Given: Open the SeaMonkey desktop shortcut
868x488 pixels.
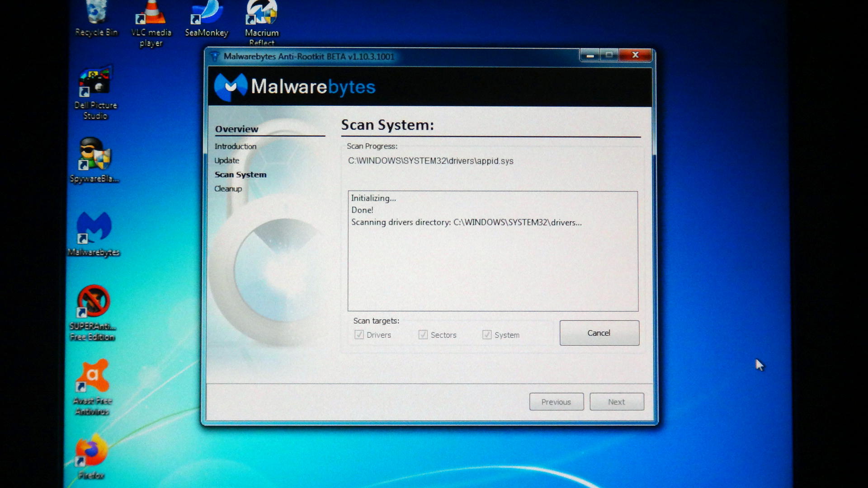Looking at the screenshot, I should tap(207, 19).
